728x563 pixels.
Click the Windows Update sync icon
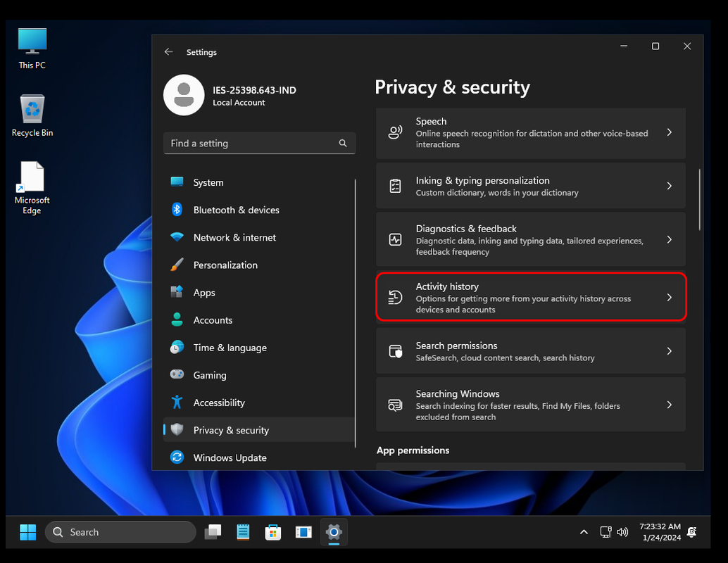(177, 457)
